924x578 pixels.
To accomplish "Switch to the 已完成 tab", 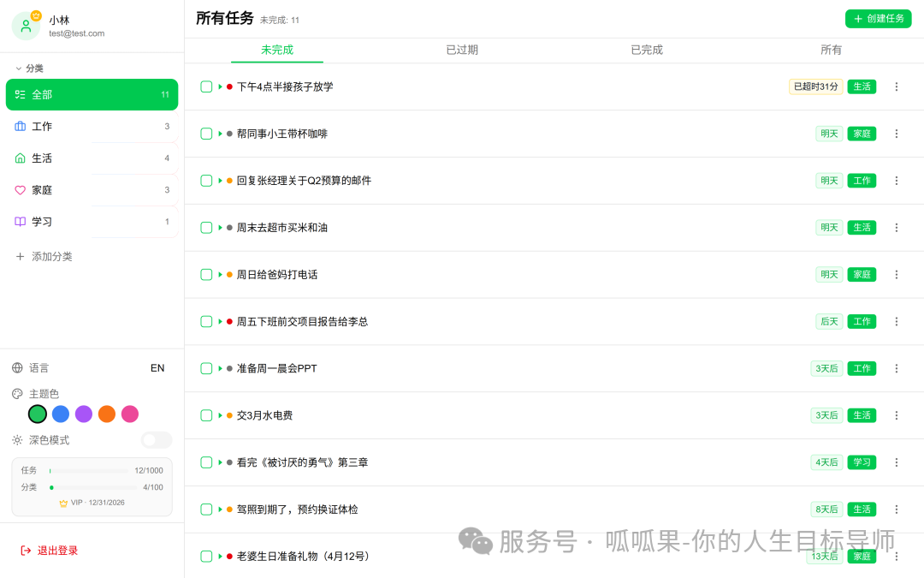I will coord(646,50).
